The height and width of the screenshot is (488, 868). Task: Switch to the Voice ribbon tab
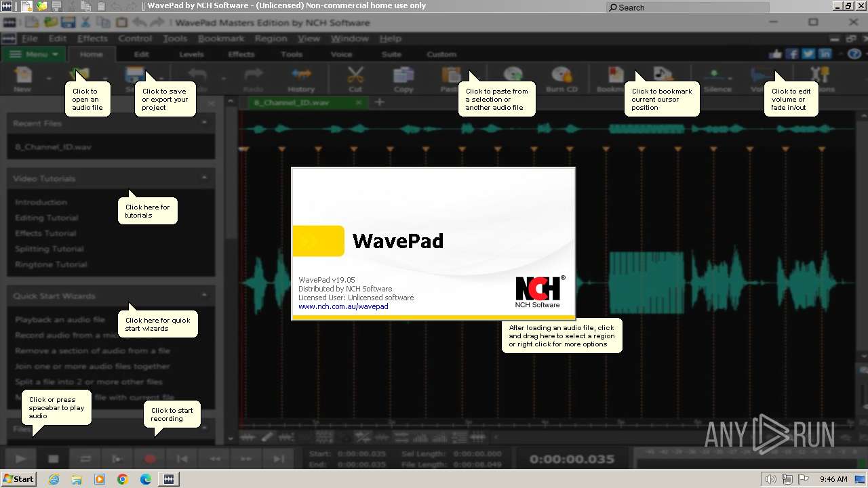(342, 54)
